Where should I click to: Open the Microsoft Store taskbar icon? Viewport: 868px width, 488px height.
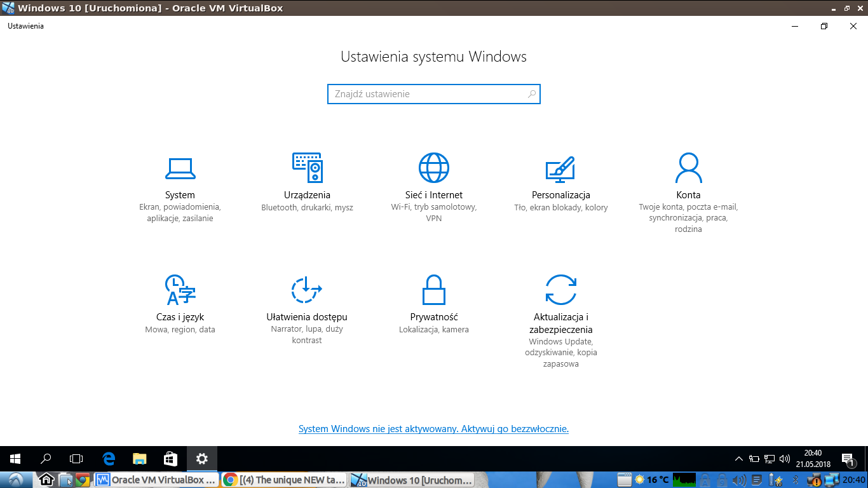pos(170,458)
